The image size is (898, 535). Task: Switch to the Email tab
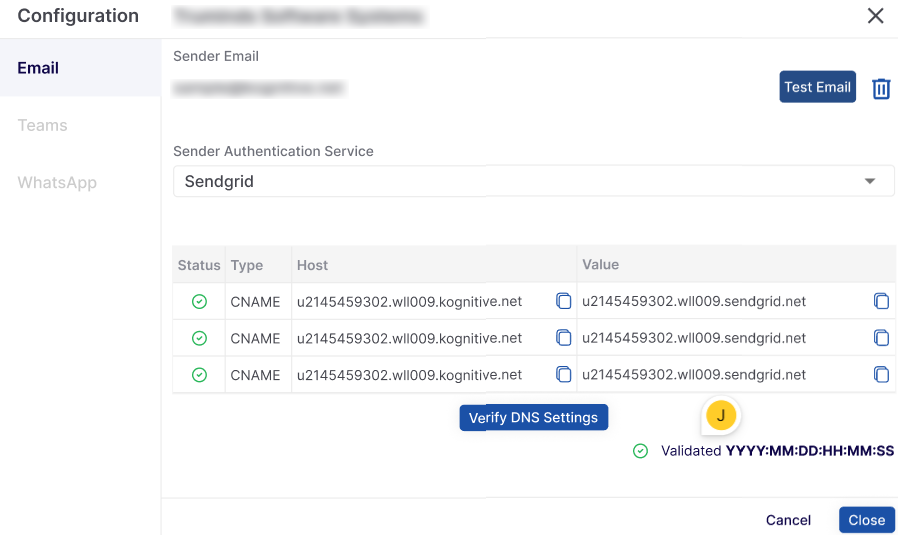tap(38, 68)
